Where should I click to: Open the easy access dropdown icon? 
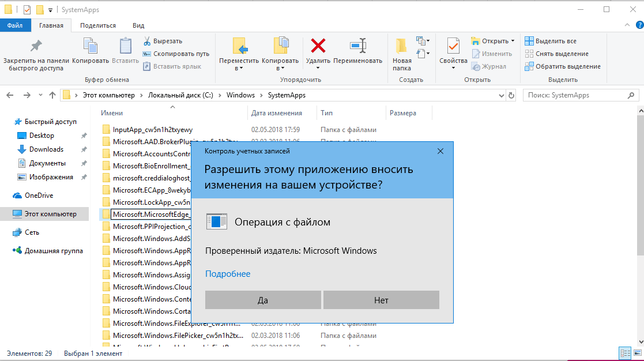pos(423,54)
